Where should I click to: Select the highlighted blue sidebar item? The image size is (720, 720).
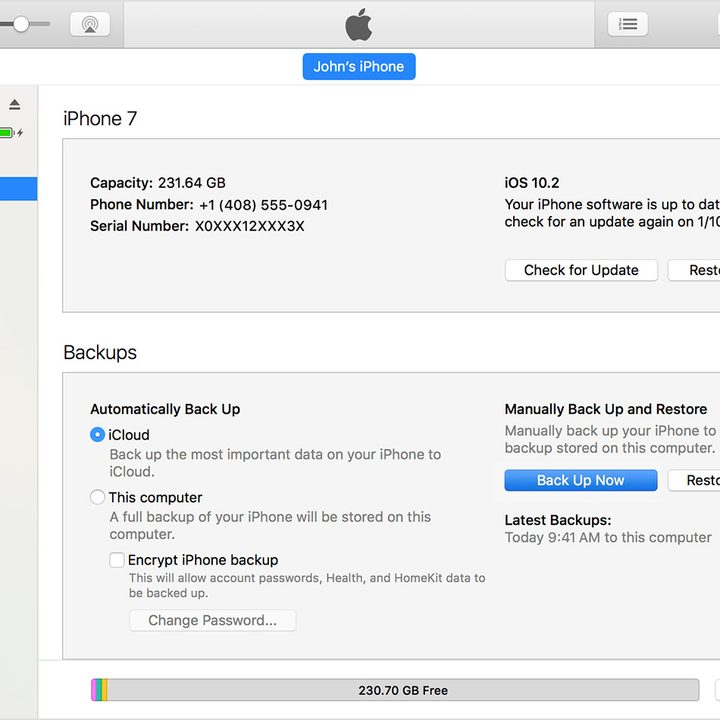(18, 189)
